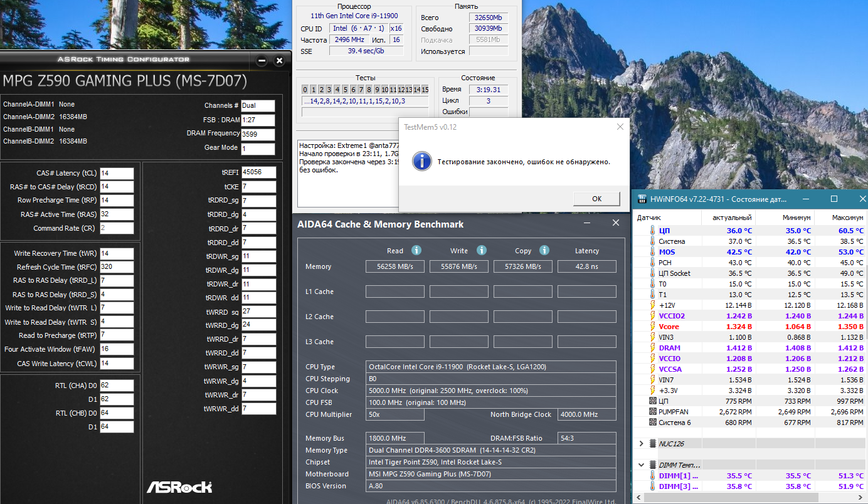The width and height of the screenshot is (868, 504).
Task: Select the thermometer icon on DIMM[1] row
Action: [652, 476]
